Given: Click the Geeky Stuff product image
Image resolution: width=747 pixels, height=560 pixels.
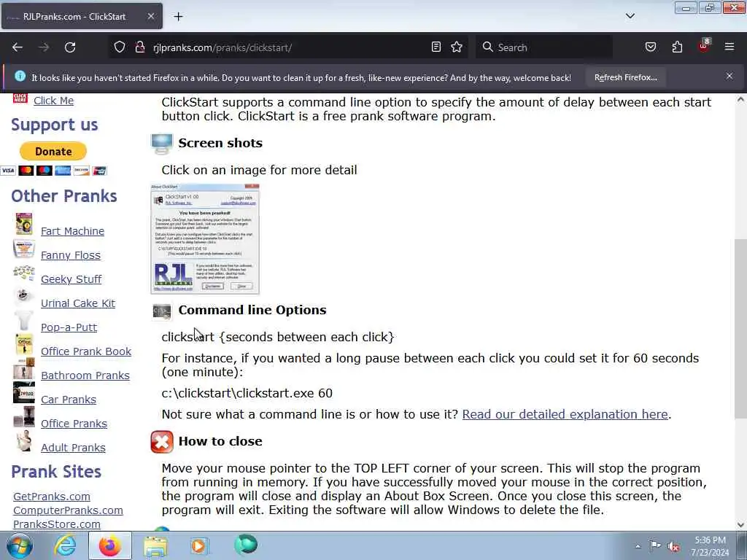Looking at the screenshot, I should (23, 273).
